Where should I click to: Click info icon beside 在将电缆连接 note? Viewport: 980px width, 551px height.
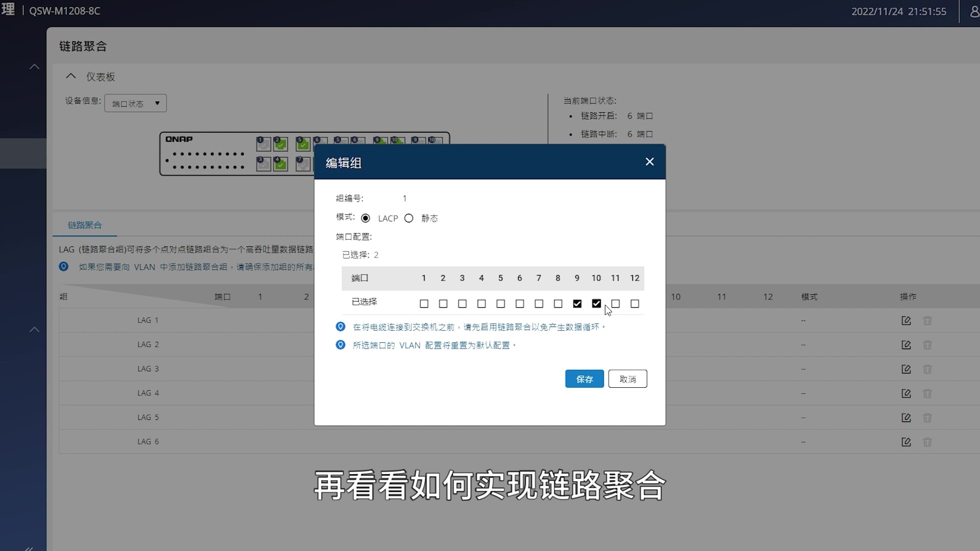pyautogui.click(x=340, y=327)
